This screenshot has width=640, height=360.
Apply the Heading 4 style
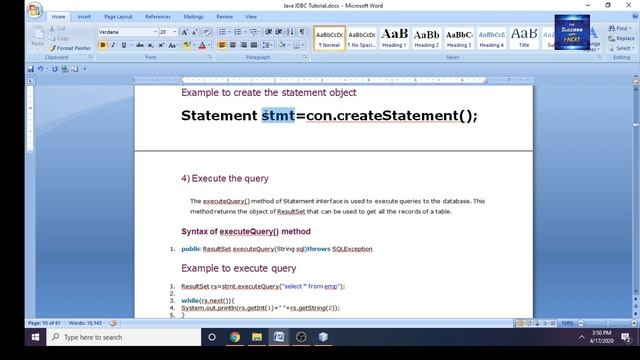[x=491, y=38]
